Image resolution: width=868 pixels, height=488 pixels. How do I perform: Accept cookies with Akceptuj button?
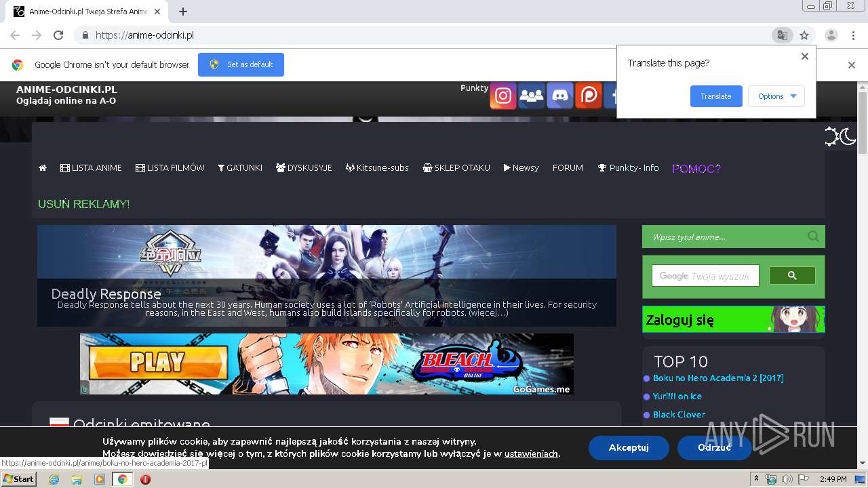(x=629, y=447)
